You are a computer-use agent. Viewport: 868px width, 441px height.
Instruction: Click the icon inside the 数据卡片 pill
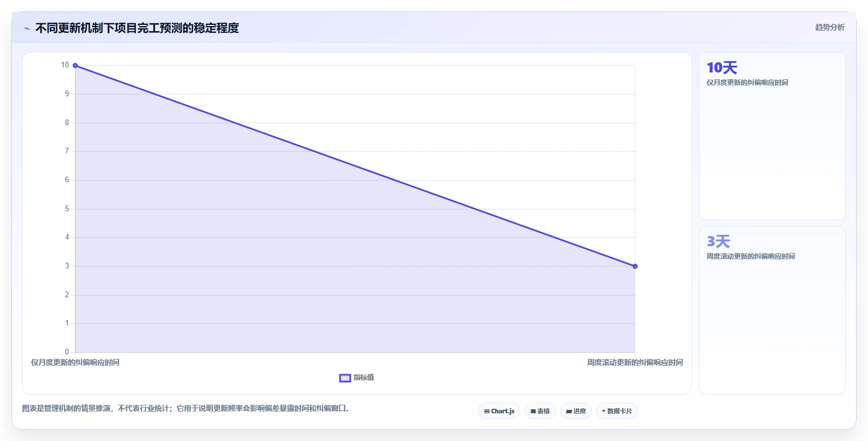[604, 411]
